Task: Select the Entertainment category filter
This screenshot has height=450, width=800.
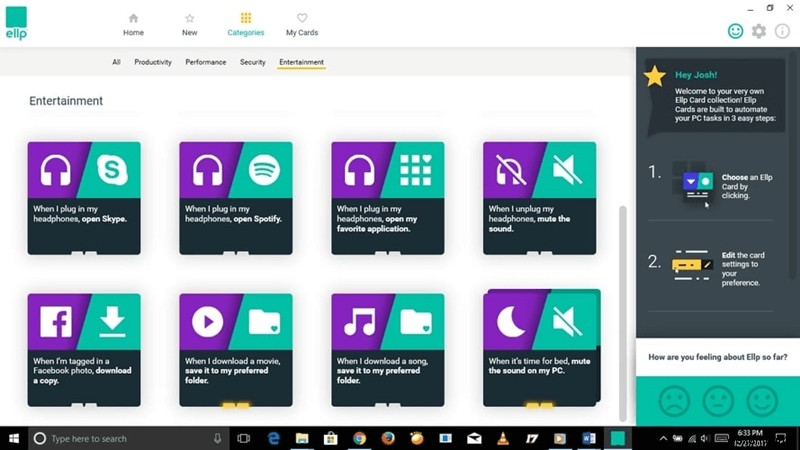Action: pyautogui.click(x=301, y=62)
